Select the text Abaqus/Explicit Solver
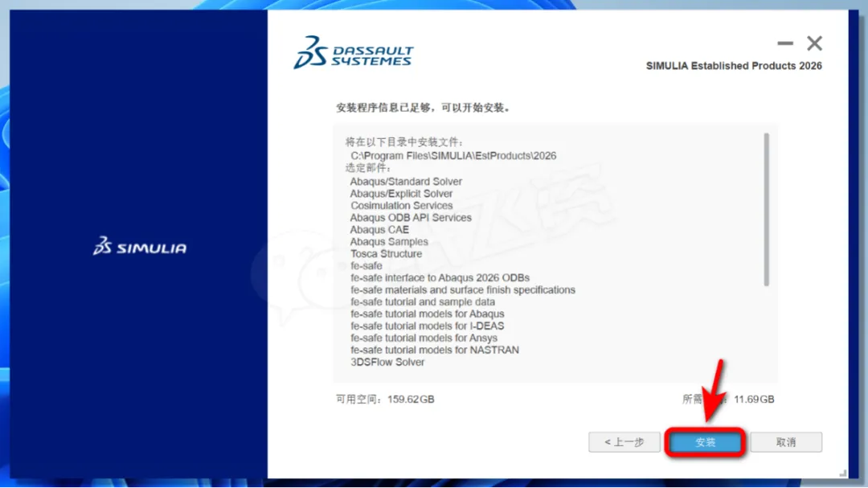 (401, 194)
